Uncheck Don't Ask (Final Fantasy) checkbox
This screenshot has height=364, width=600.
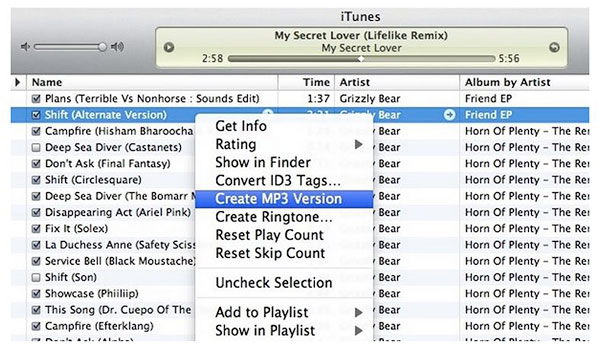[x=36, y=164]
